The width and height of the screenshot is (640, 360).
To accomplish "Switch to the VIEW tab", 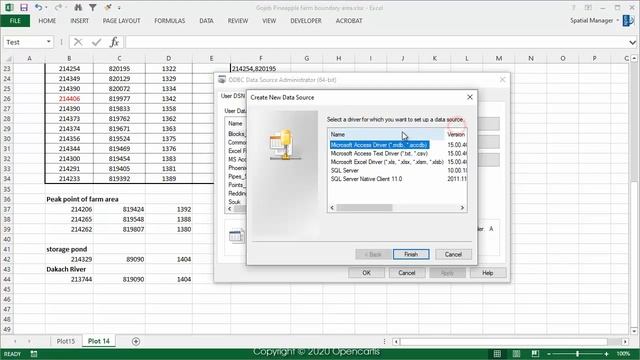I will tap(269, 20).
